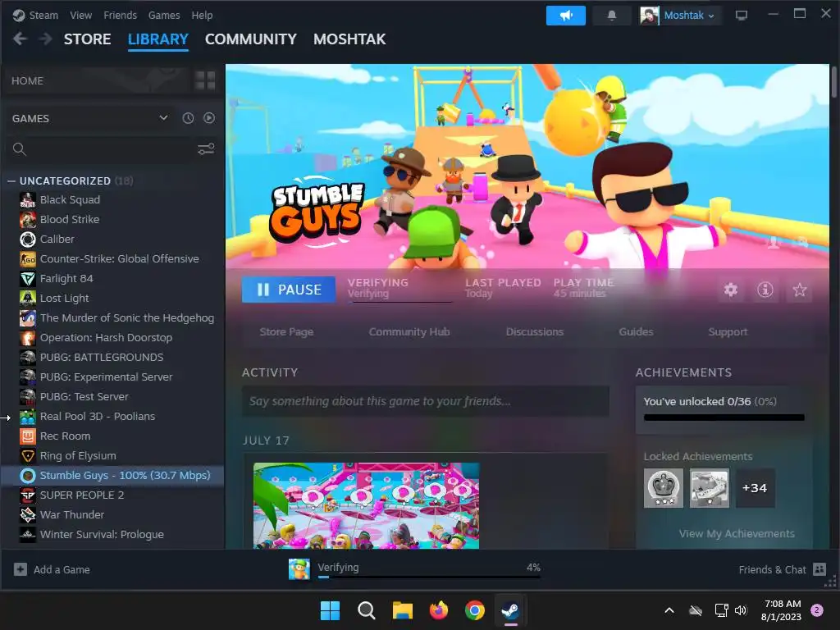Pause the Stumble Guys verification

point(289,290)
